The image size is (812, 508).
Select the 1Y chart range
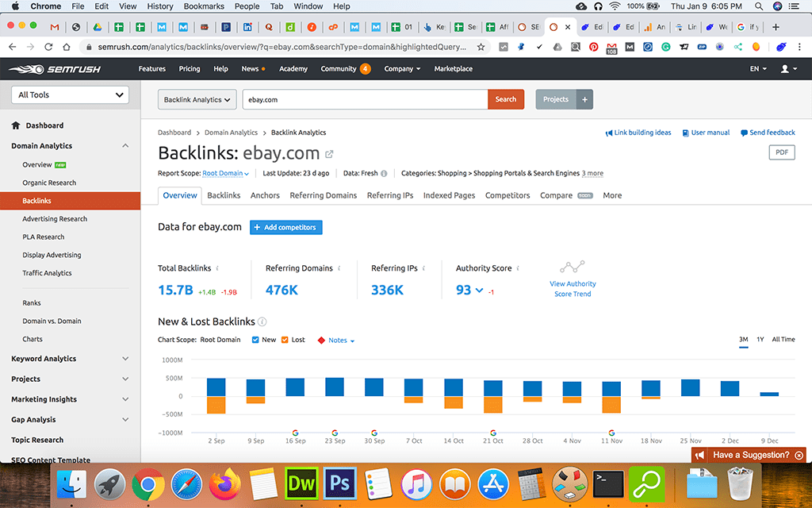[x=760, y=340]
